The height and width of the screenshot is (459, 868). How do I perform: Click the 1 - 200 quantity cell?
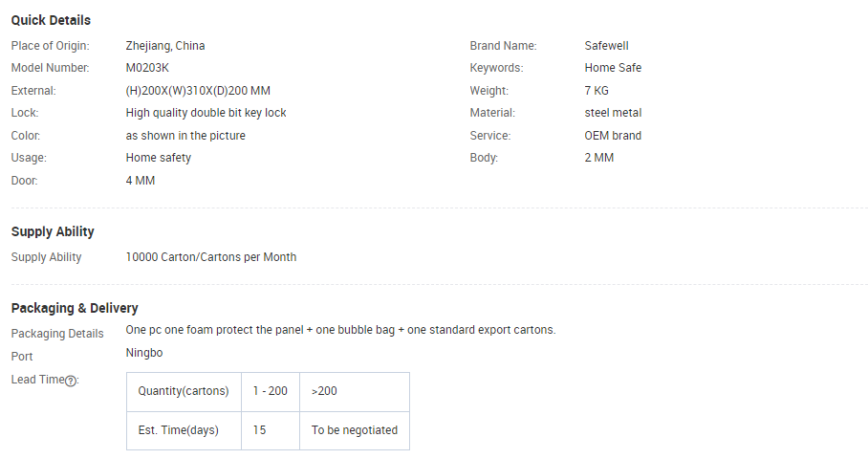click(271, 391)
